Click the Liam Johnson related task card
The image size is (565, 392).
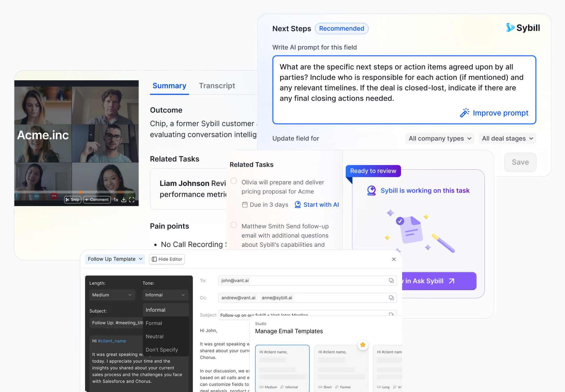(x=189, y=189)
